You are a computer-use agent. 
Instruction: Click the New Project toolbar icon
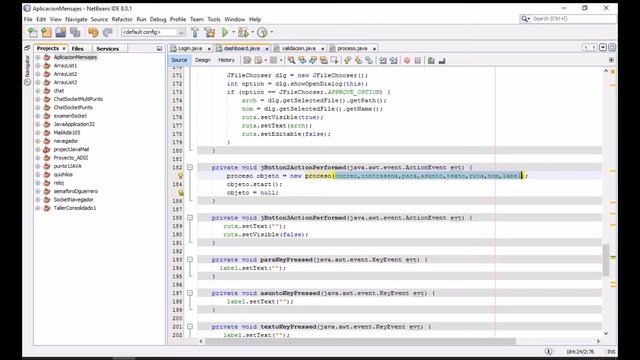pyautogui.click(x=47, y=32)
